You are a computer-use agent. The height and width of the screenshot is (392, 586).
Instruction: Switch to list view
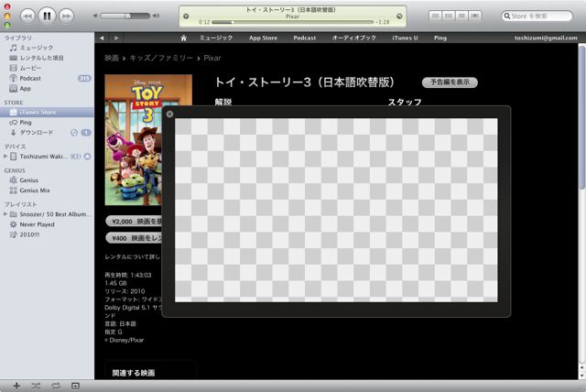pyautogui.click(x=435, y=16)
